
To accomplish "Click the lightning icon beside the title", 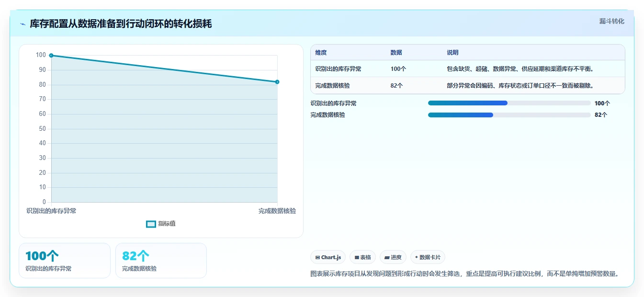I will click(x=23, y=24).
